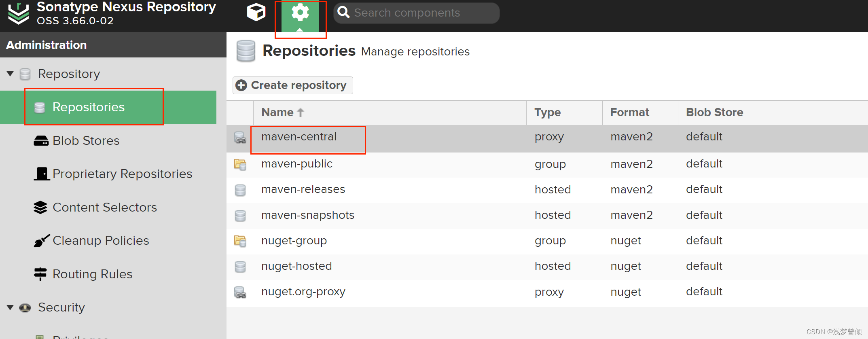Viewport: 868px width, 339px height.
Task: Click the Sonatype Nexus Repository title
Action: pyautogui.click(x=126, y=7)
